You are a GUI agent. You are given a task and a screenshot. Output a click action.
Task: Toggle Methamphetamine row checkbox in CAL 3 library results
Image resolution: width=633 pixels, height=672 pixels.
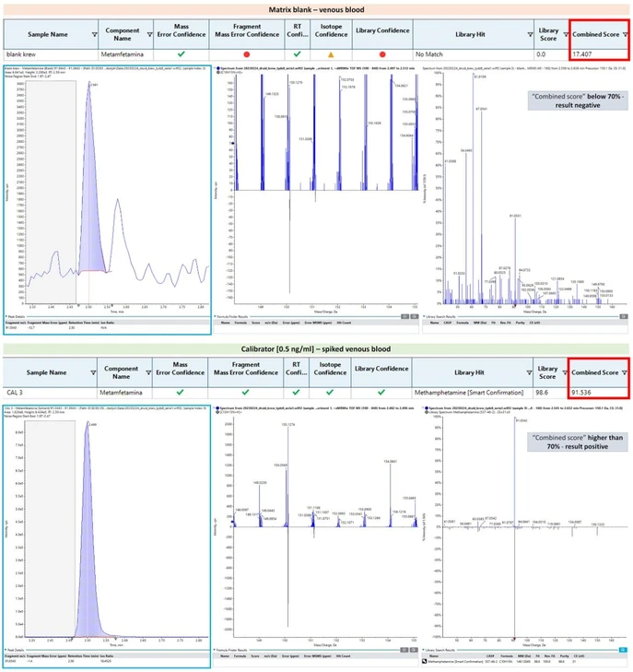(x=425, y=661)
